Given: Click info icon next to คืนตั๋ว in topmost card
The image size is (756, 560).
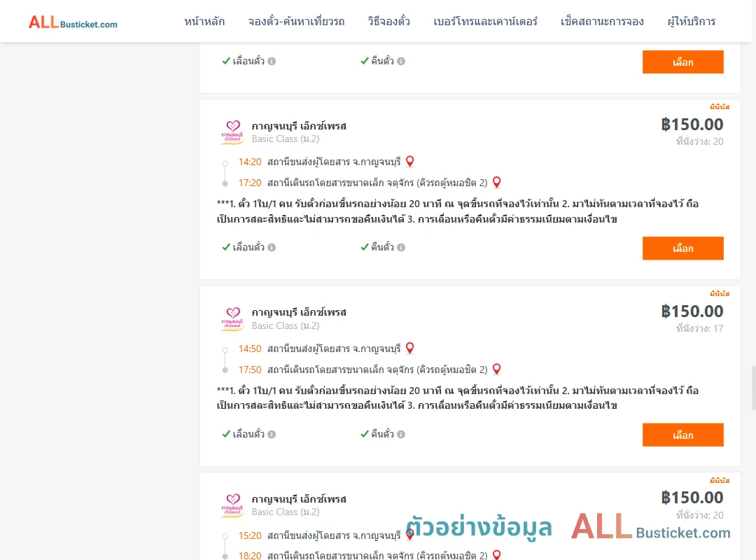Looking at the screenshot, I should click(x=401, y=62).
